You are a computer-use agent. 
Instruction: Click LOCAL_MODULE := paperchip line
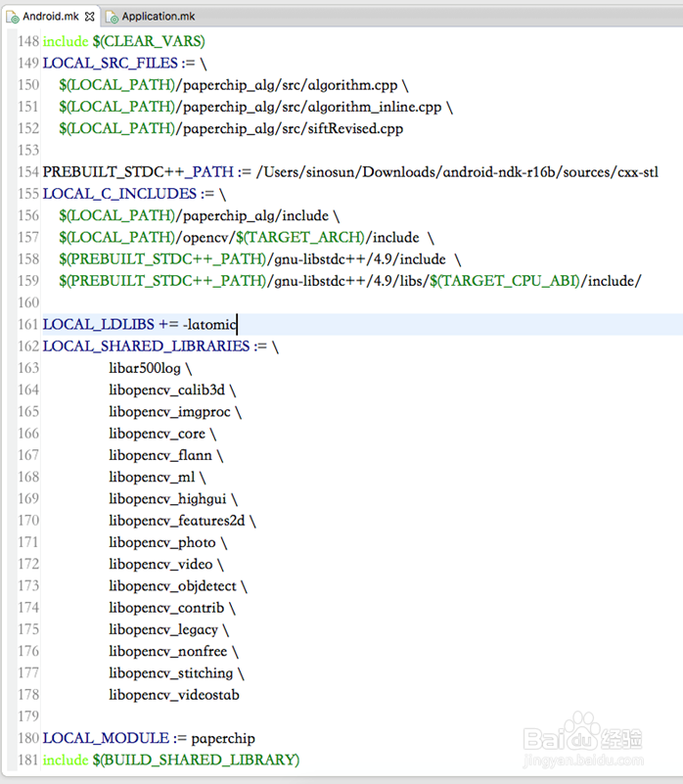[149, 738]
